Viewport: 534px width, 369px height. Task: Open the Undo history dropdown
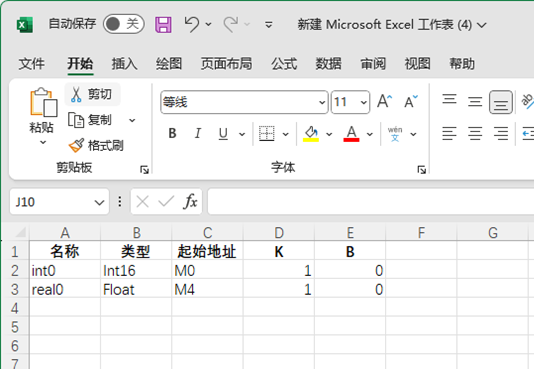pos(208,25)
